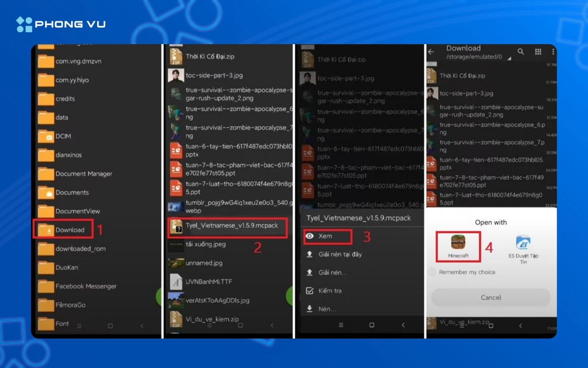The width and height of the screenshot is (588, 368).
Task: Select Giải nén tại đây menu item
Action: pyautogui.click(x=339, y=254)
